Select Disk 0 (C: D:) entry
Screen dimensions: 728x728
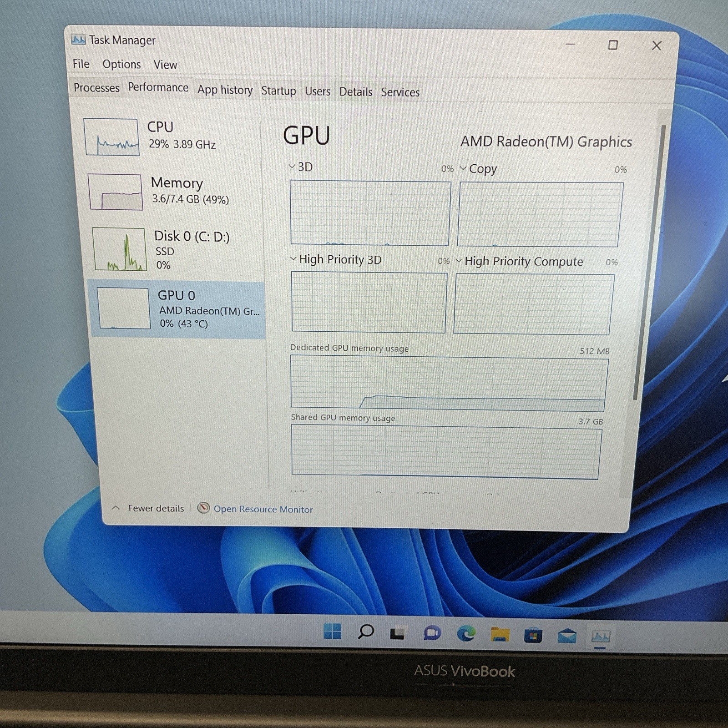[x=177, y=249]
